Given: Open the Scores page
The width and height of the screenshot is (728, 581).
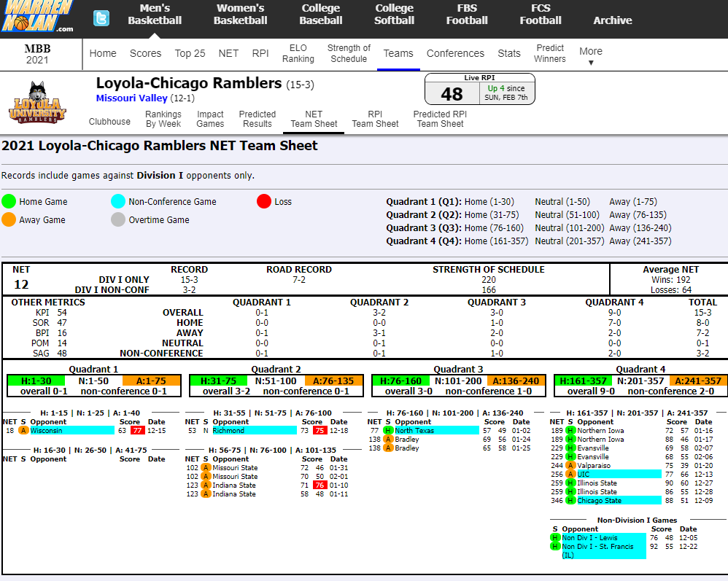Looking at the screenshot, I should (145, 53).
